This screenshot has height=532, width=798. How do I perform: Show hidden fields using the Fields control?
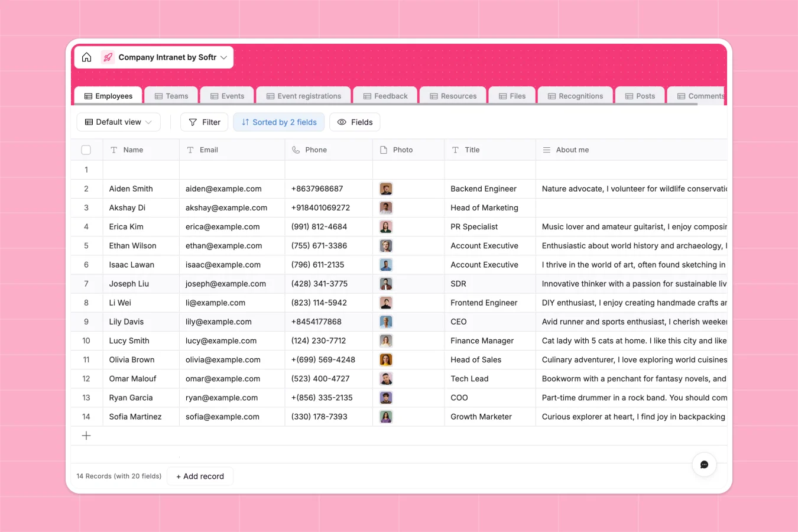coord(355,122)
